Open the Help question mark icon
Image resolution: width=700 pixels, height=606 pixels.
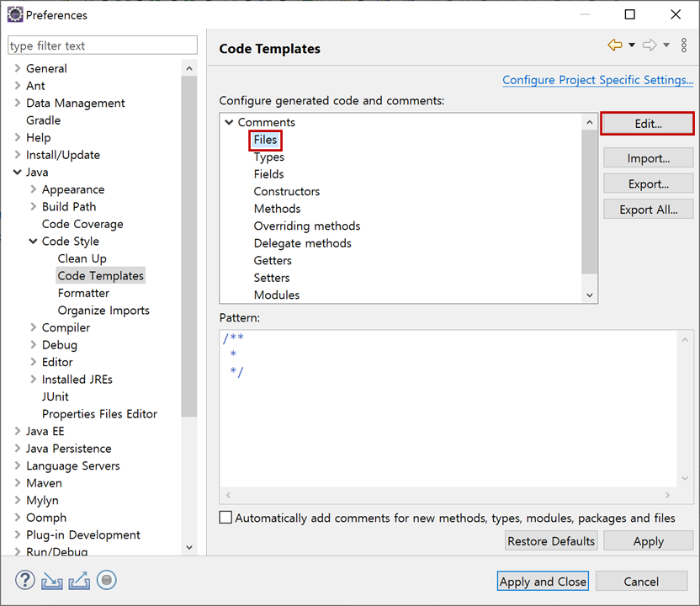point(25,580)
